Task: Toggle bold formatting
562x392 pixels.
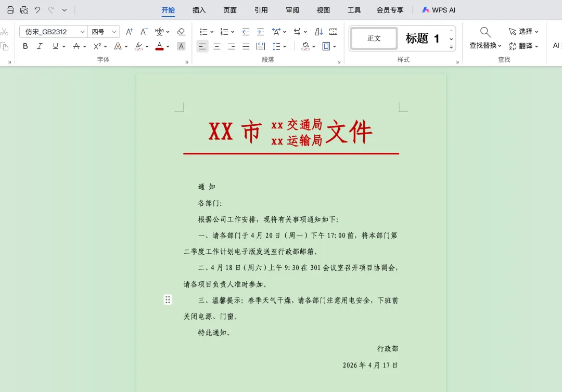Action: pyautogui.click(x=25, y=46)
